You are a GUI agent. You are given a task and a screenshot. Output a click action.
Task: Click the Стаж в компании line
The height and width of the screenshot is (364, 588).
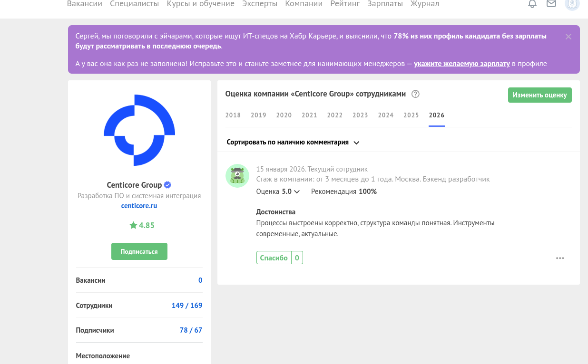coord(373,179)
